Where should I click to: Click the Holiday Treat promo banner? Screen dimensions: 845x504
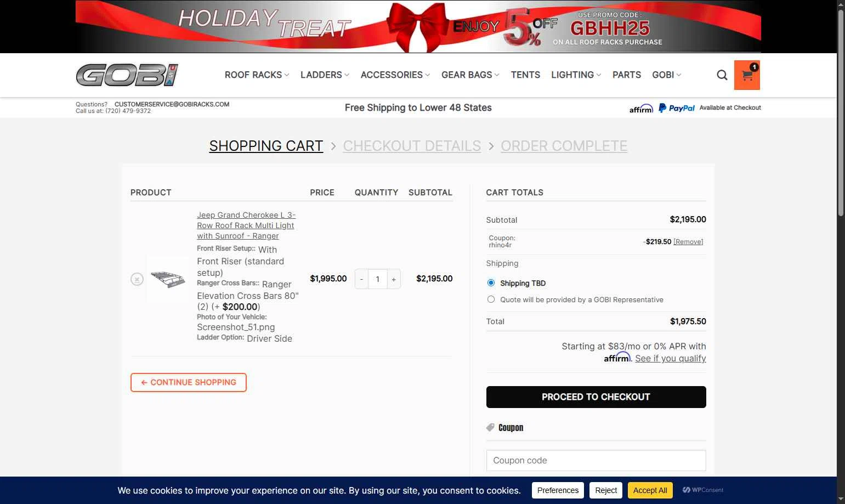tap(418, 26)
